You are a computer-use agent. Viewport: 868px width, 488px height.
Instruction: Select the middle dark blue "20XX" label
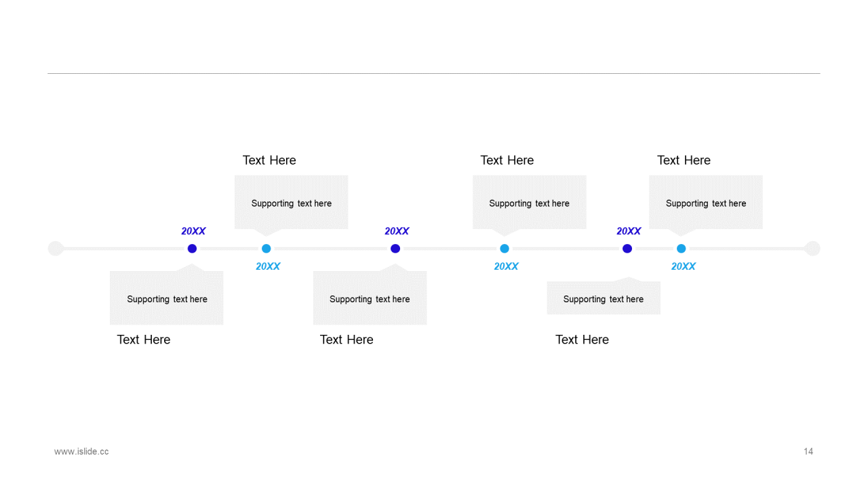click(397, 231)
